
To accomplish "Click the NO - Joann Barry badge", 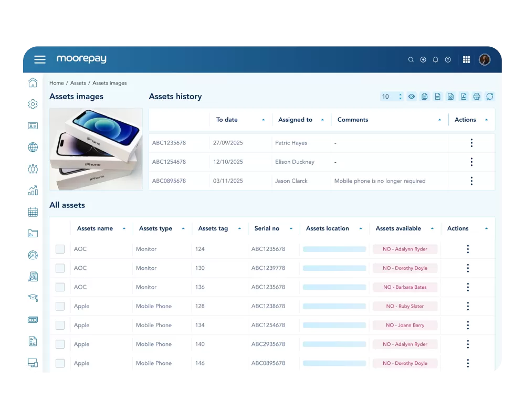I will [405, 325].
